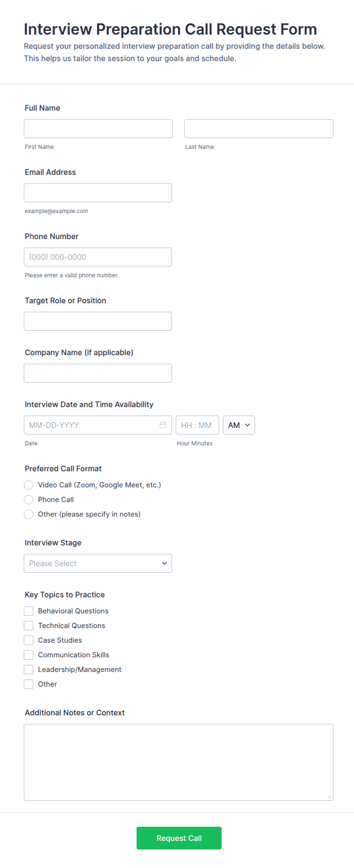This screenshot has height=868, width=354.
Task: Toggle the Leadership/Management checkbox
Action: [x=29, y=669]
